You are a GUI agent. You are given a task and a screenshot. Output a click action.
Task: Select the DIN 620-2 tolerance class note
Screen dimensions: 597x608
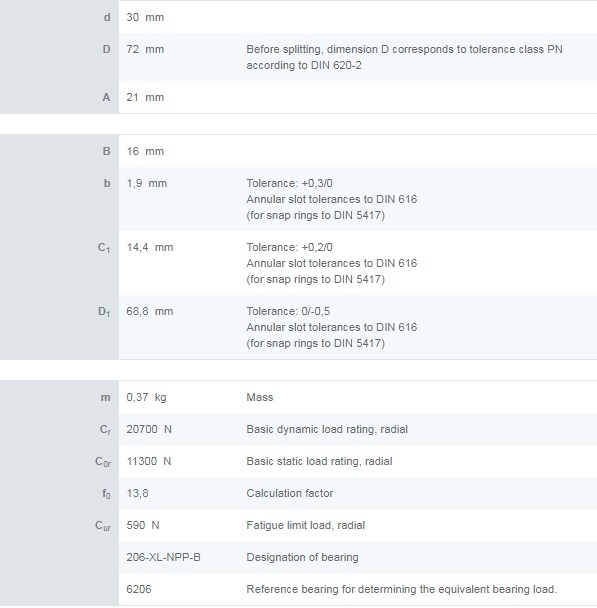point(404,57)
